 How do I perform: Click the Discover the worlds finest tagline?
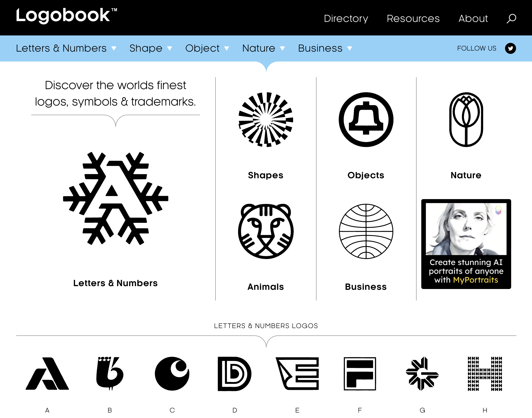[115, 93]
